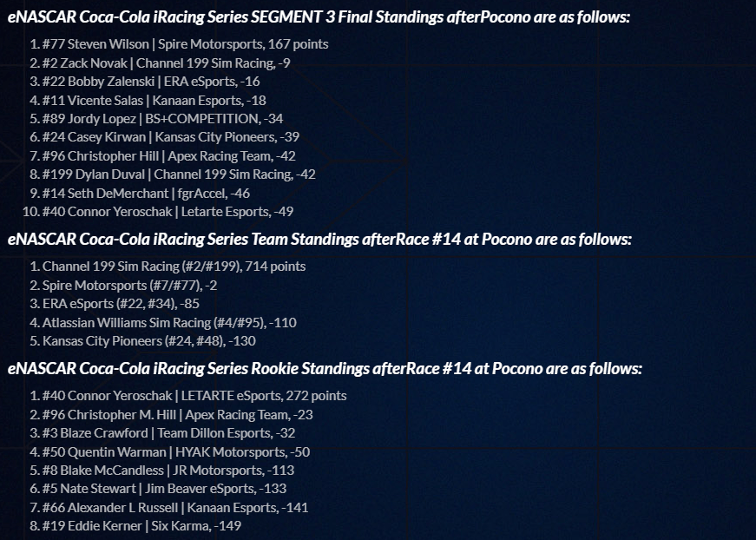Viewport: 756px width, 540px height.
Task: Click the #11 Vicente Salas line
Action: tap(154, 101)
